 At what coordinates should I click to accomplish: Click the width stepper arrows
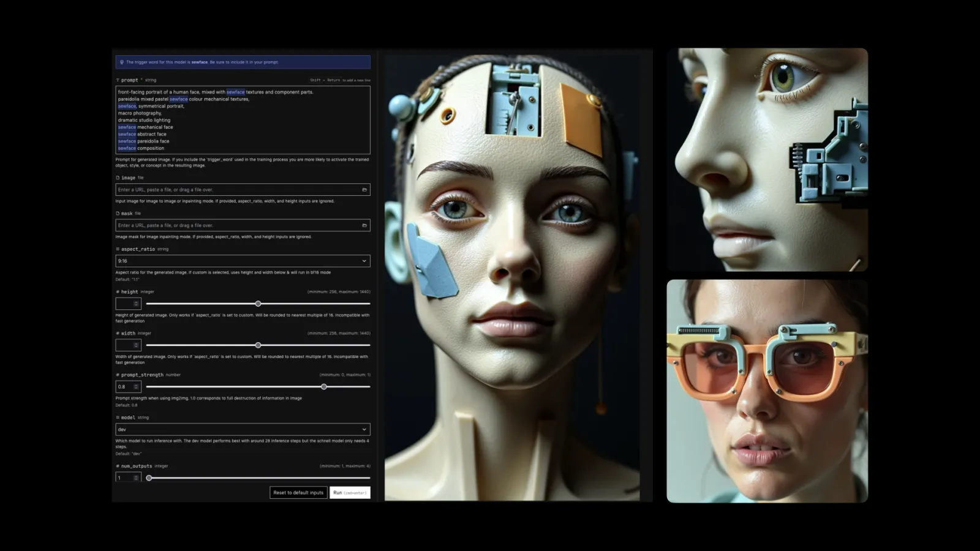136,345
